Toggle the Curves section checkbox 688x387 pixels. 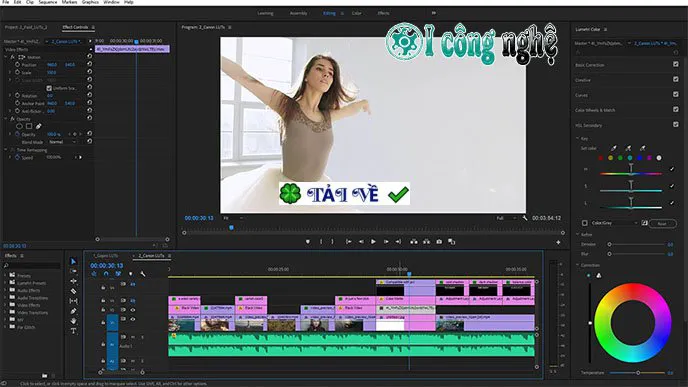tap(676, 94)
